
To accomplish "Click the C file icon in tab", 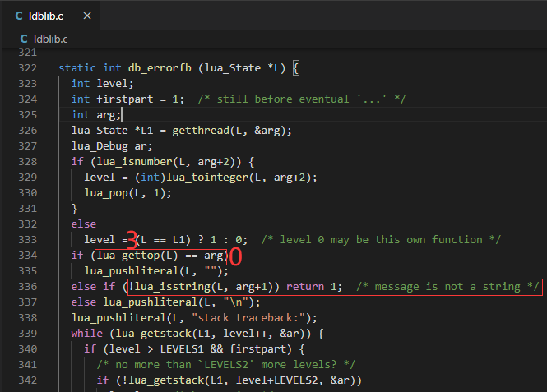I will [19, 16].
